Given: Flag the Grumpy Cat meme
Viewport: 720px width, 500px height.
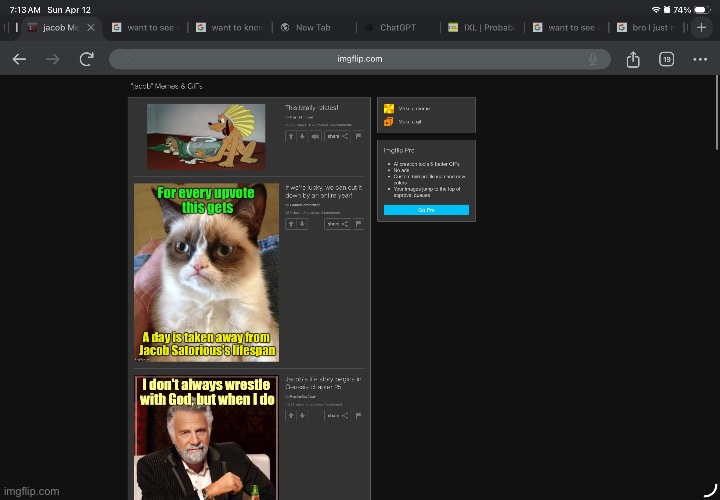Looking at the screenshot, I should tap(359, 224).
